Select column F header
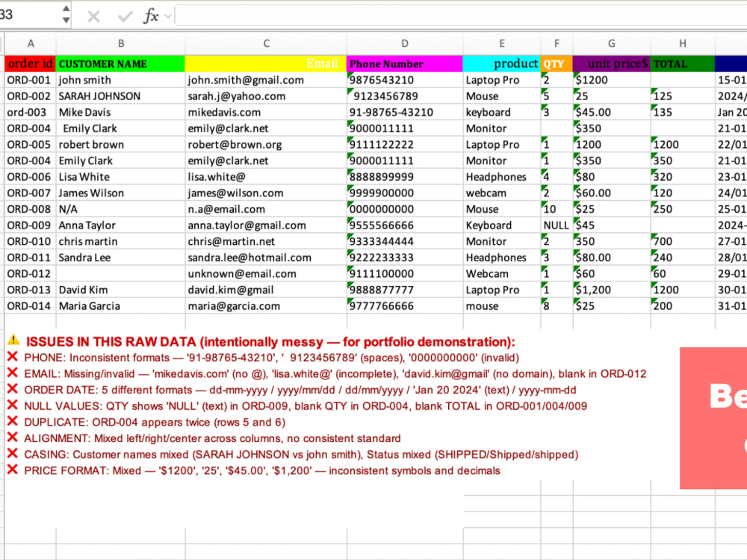This screenshot has height=560, width=747. 557,43
